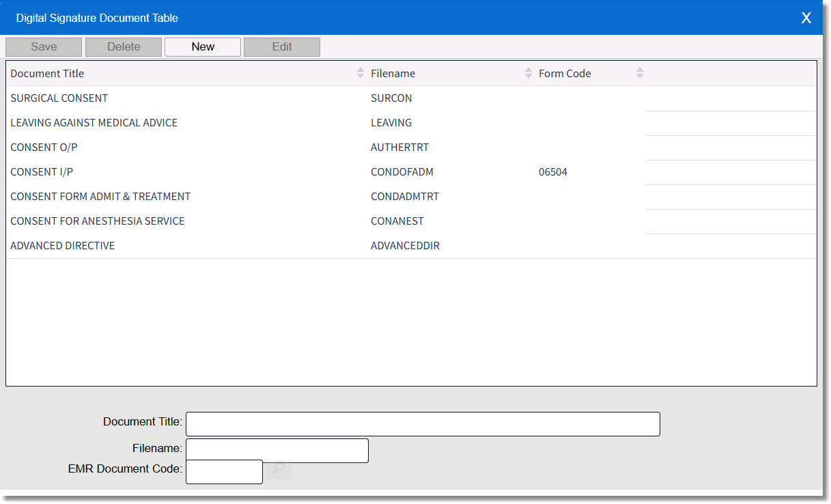Pick CONSENT FORM ADMIT & TREATMENT row
This screenshot has width=831, height=504.
(100, 197)
